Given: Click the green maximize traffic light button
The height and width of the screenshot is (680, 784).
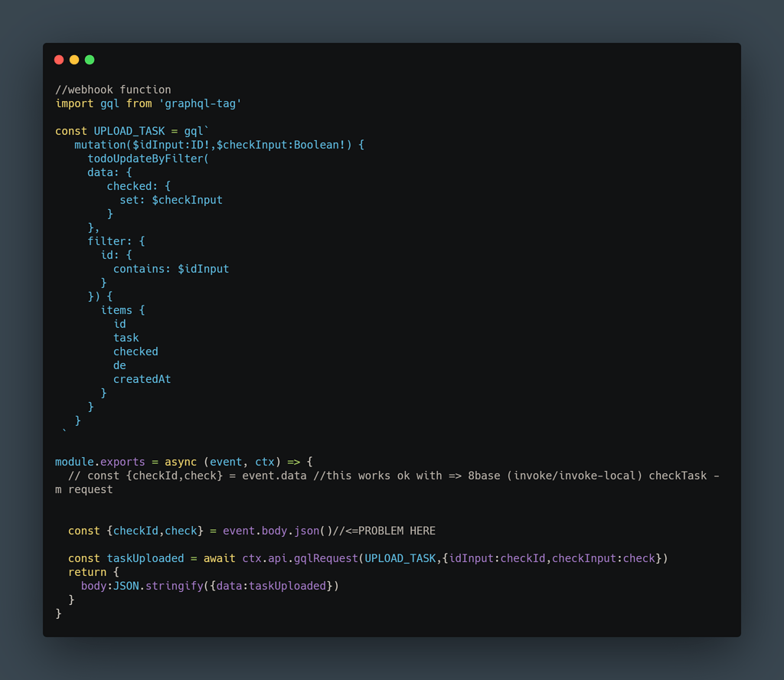Looking at the screenshot, I should pyautogui.click(x=90, y=59).
